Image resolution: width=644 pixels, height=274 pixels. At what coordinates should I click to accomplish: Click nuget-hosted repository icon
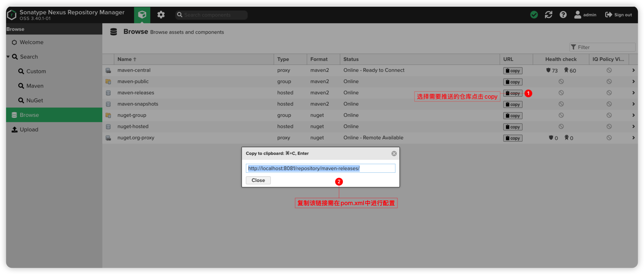[108, 126]
